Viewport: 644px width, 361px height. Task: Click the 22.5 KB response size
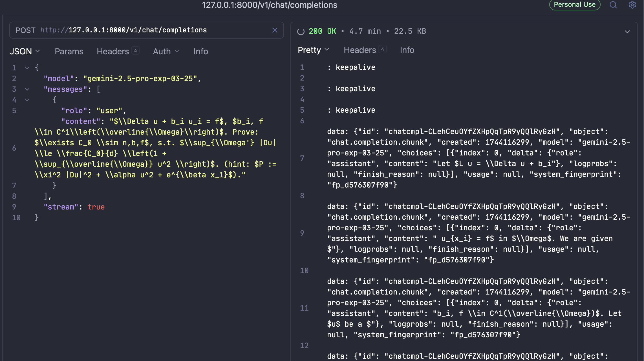tap(410, 31)
